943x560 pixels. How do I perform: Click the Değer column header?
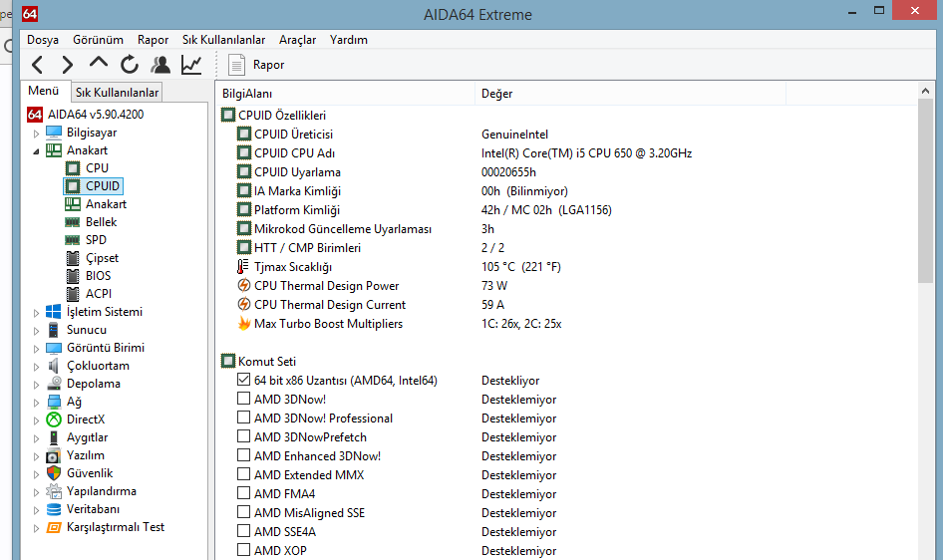(x=496, y=94)
